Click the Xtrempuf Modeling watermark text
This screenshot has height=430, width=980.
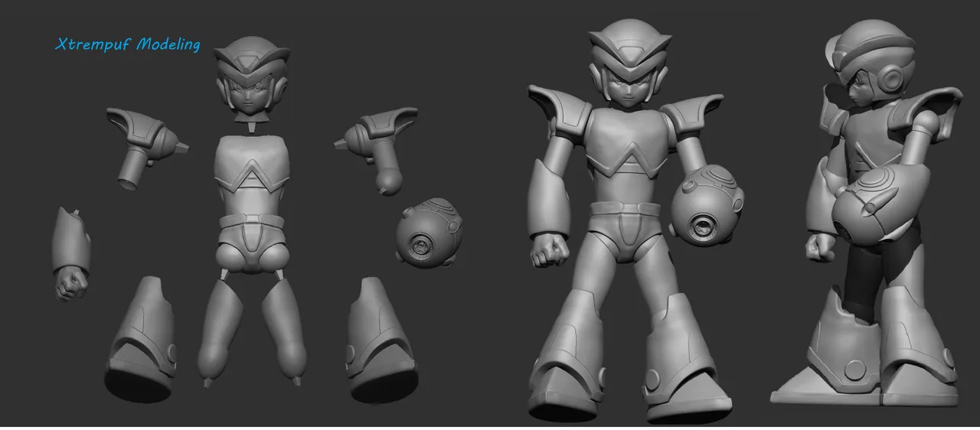(127, 45)
